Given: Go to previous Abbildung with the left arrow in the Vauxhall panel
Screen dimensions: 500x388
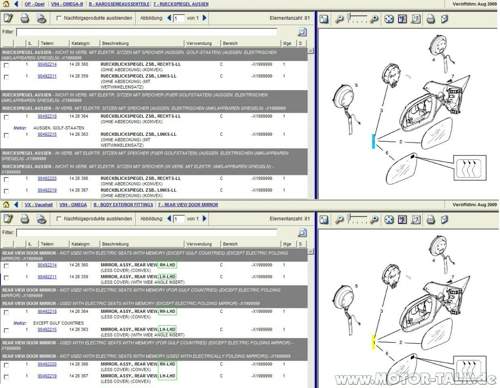Looking at the screenshot, I should [169, 219].
